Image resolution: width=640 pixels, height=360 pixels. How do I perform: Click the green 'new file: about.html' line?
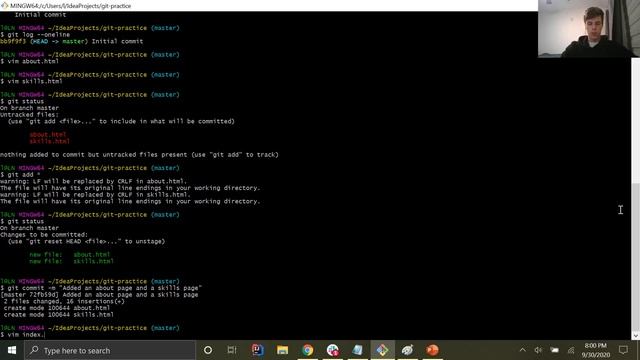[x=69, y=255]
